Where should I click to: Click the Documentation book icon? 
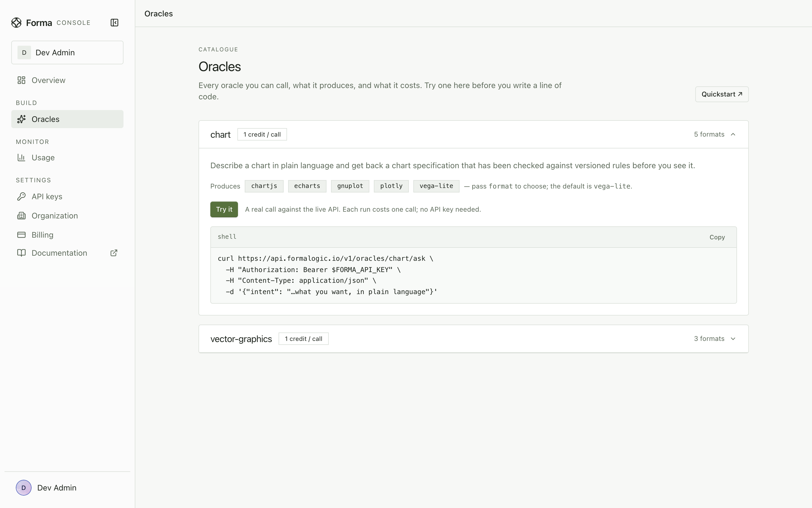[x=21, y=253]
